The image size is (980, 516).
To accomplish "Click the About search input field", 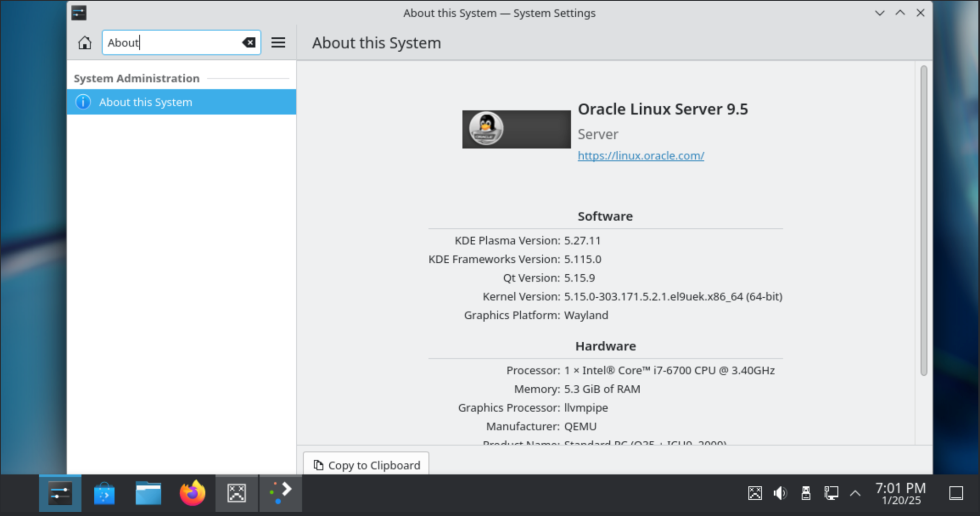I will click(x=172, y=43).
